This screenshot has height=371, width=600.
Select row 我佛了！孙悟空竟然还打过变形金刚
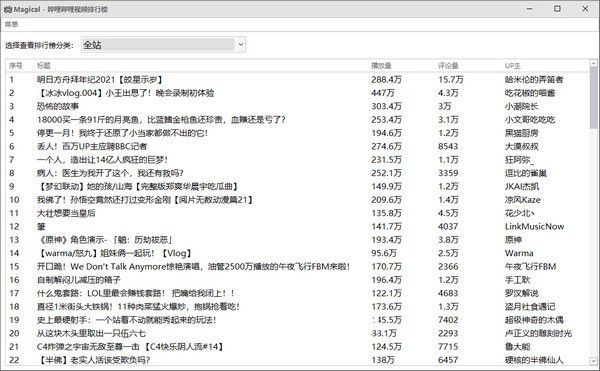tap(298, 200)
